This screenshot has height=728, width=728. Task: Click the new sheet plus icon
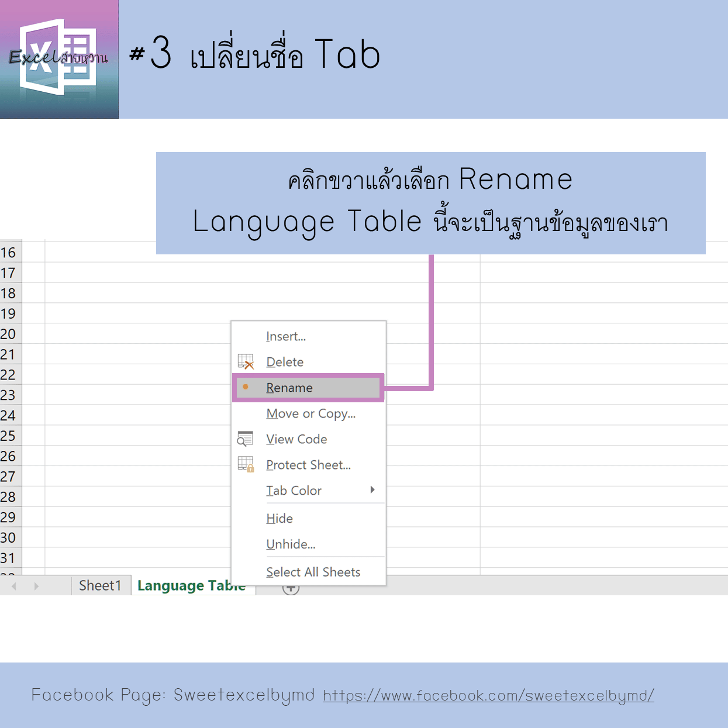tap(291, 589)
